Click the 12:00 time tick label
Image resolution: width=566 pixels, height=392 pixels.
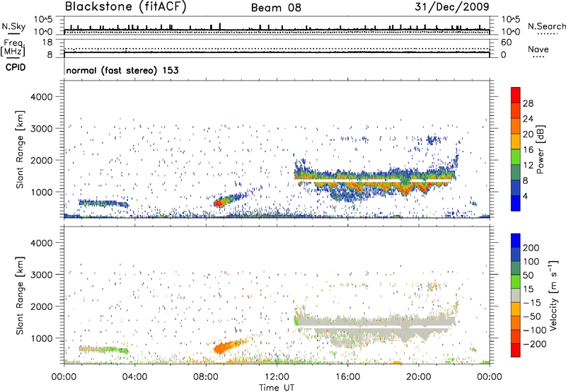[x=277, y=377]
